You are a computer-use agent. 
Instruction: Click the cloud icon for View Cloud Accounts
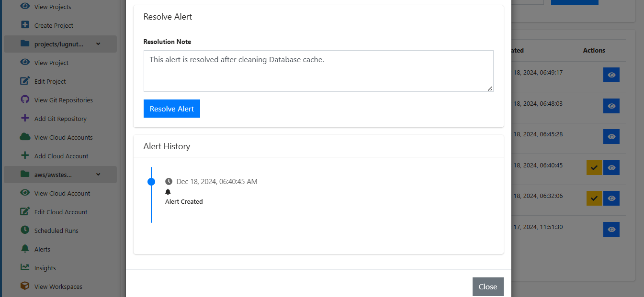pos(25,137)
